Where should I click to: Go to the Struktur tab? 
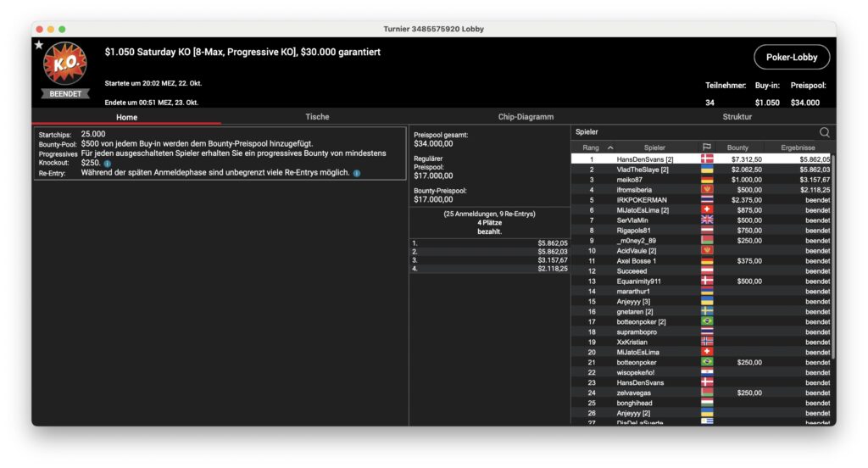736,117
